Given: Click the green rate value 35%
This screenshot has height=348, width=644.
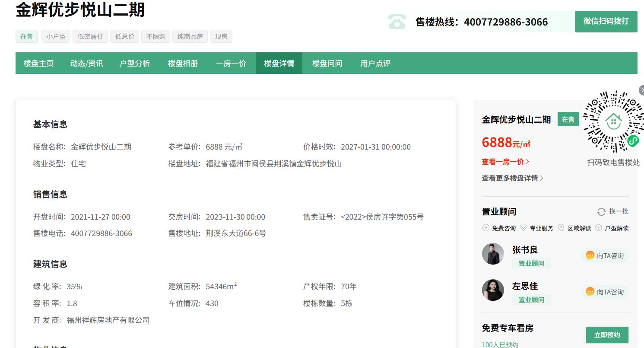Looking at the screenshot, I should [74, 287].
